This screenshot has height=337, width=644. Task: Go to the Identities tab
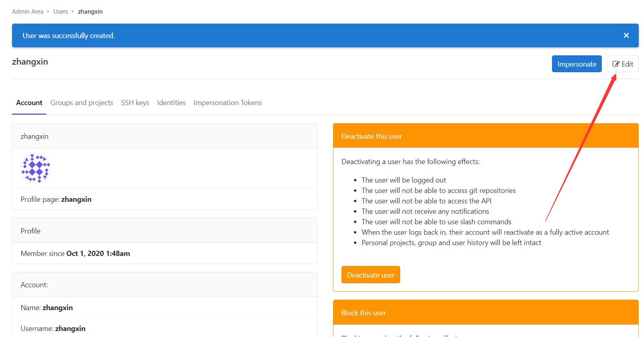pos(171,103)
